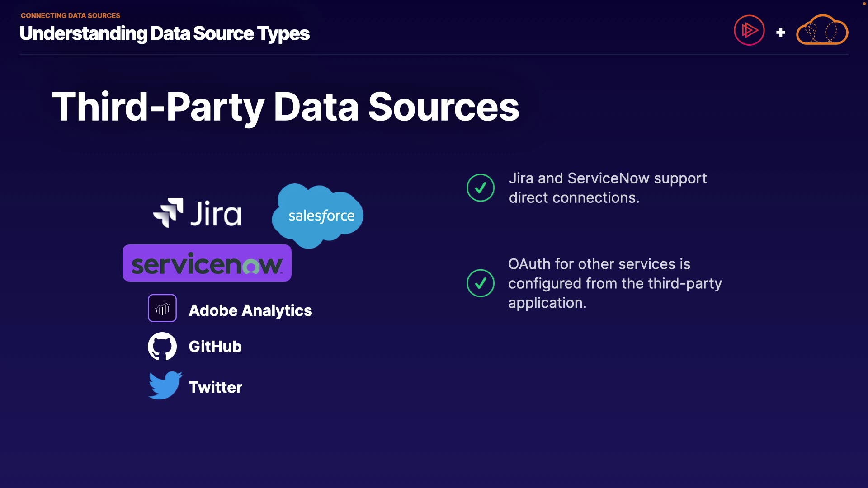Image resolution: width=868 pixels, height=488 pixels.
Task: Click checkmark beside Jira and ServiceNow text
Action: pos(480,188)
